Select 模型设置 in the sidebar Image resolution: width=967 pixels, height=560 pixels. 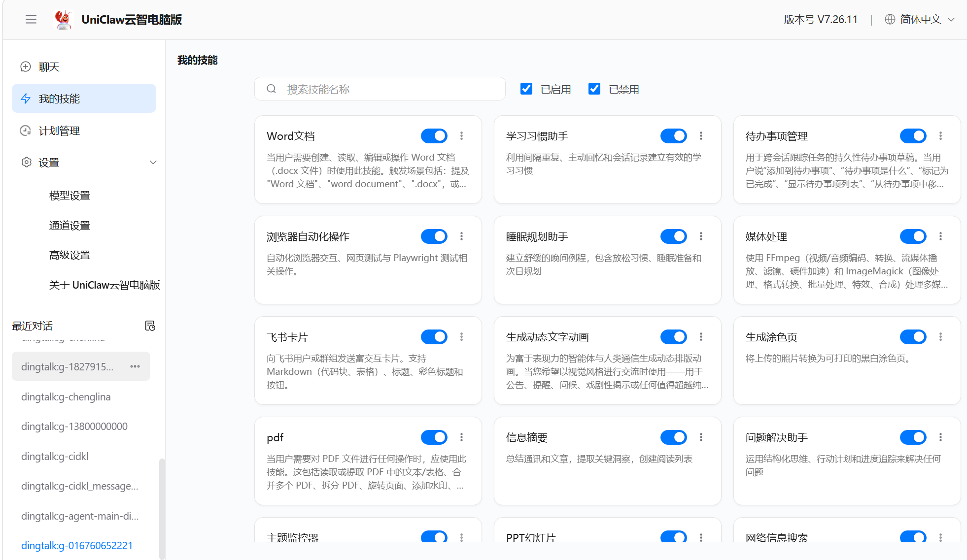[69, 196]
